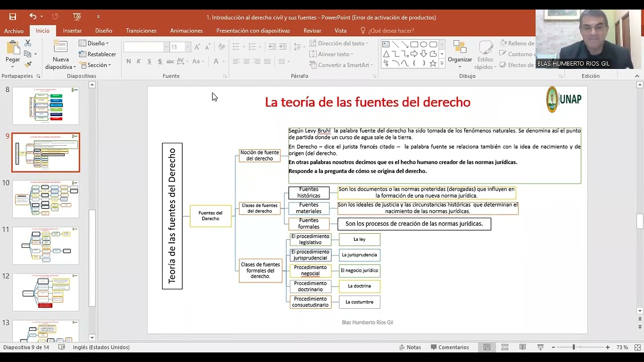
Task: Select the rectangle shape in shapes gallery
Action: tap(414, 44)
